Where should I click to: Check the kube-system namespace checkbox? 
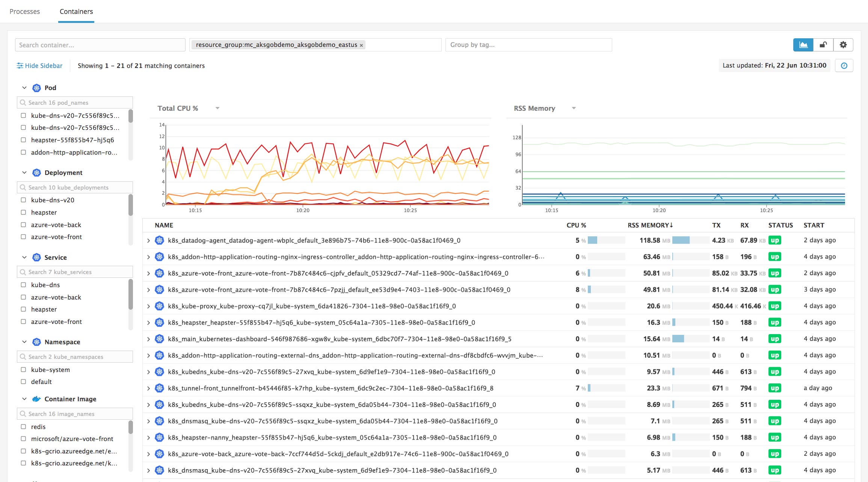24,369
